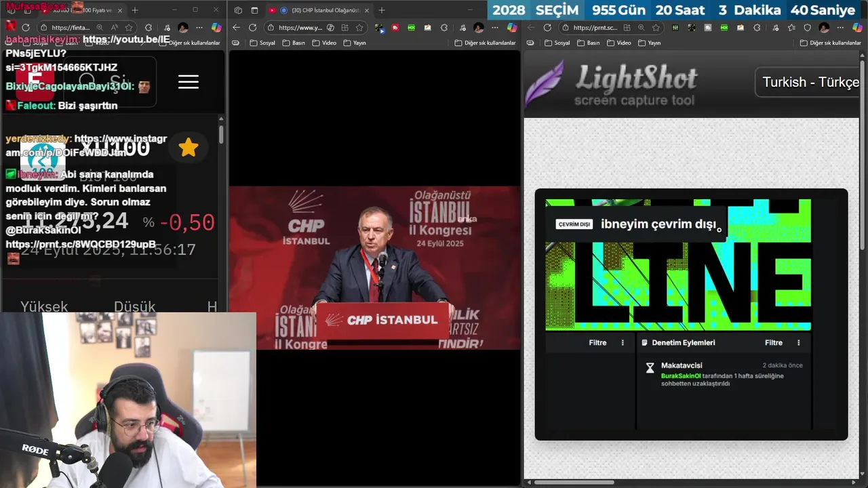
Task: Open Basın bookmarks folder in LightShot window
Action: pyautogui.click(x=588, y=43)
